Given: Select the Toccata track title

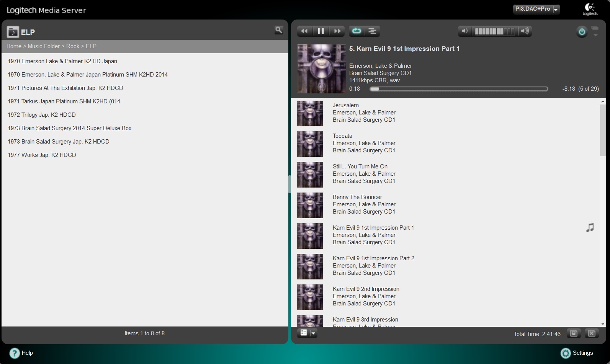Looking at the screenshot, I should click(x=342, y=136).
